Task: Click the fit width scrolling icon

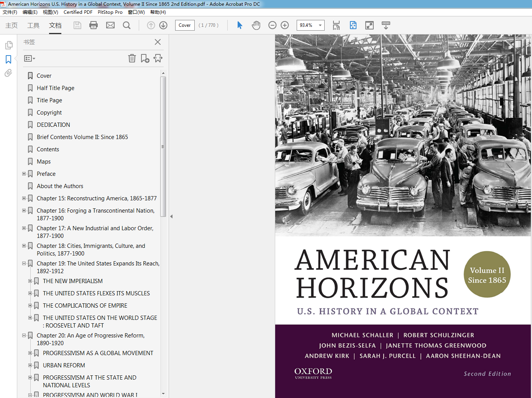Action: pyautogui.click(x=336, y=25)
